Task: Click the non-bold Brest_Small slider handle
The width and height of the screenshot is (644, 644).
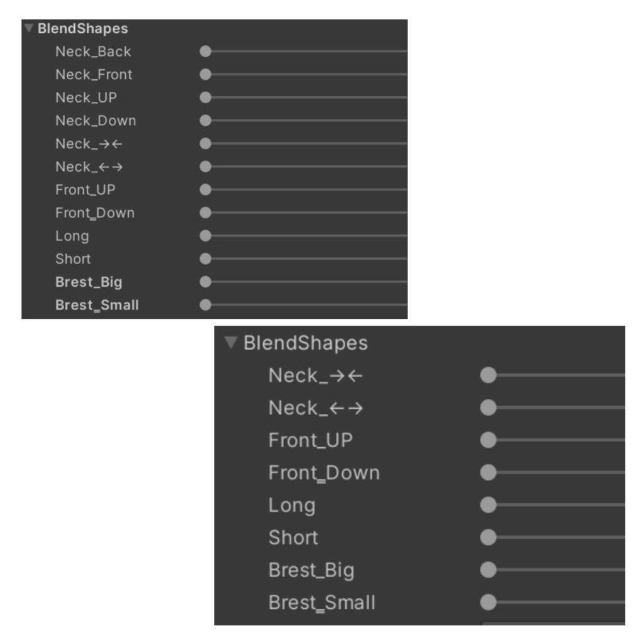Action: (488, 602)
